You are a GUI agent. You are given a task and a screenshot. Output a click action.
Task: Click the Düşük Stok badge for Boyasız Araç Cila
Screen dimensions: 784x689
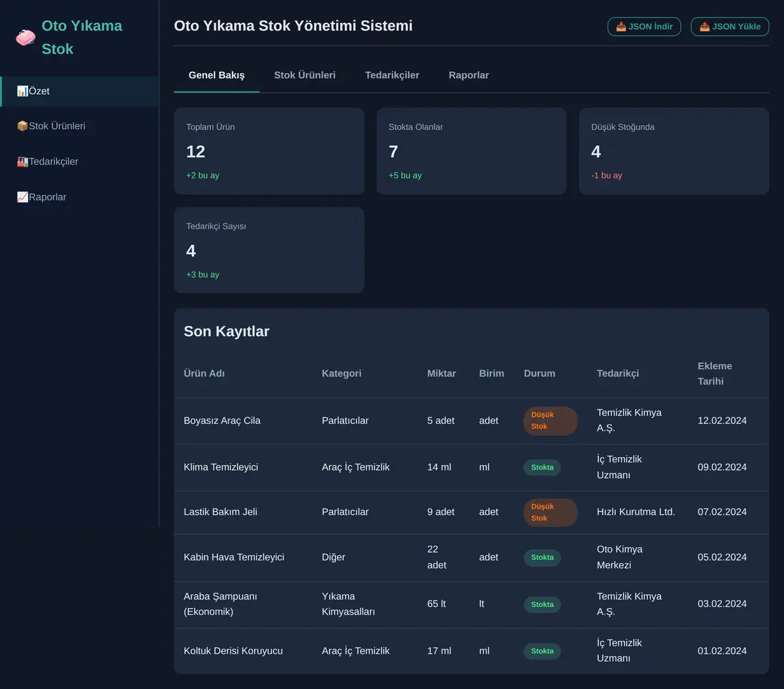tap(551, 421)
